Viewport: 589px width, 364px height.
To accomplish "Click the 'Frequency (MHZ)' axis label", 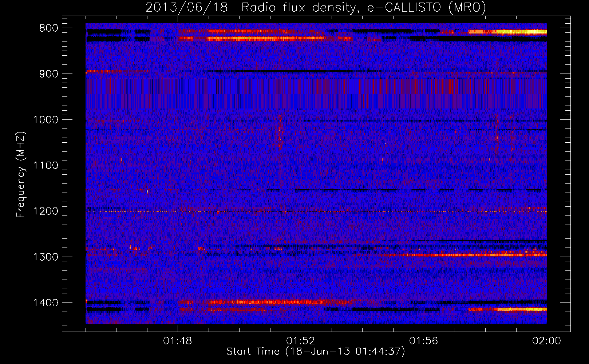I will 21,174.
